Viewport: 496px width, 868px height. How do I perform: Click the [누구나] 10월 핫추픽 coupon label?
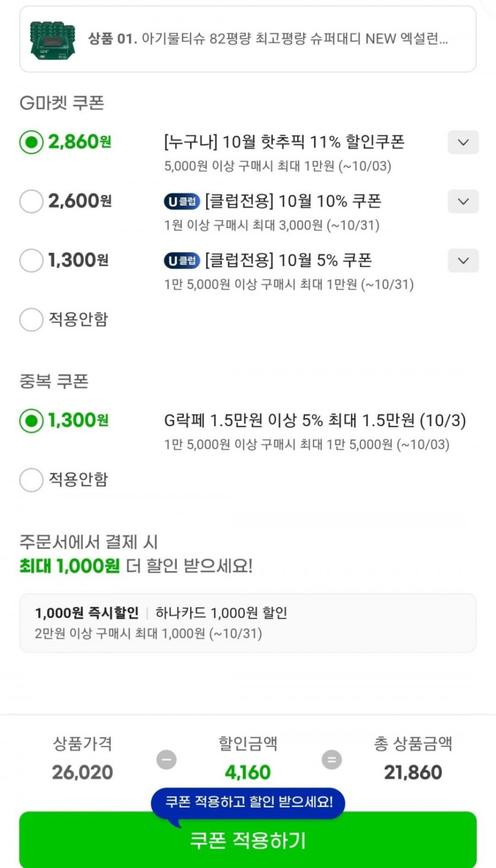[284, 142]
